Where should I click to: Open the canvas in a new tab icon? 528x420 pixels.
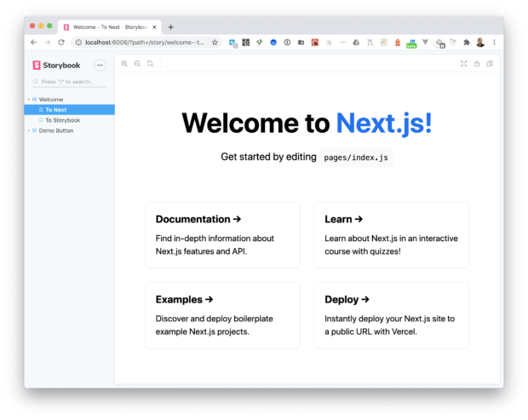point(477,64)
